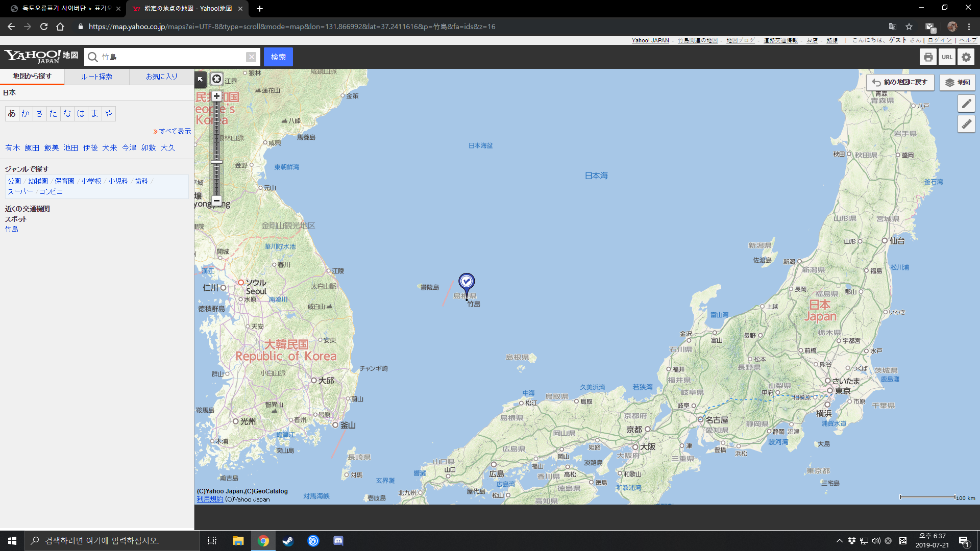Open the 竹島 spot link in sidebar
Image resolution: width=980 pixels, height=551 pixels.
tap(12, 230)
